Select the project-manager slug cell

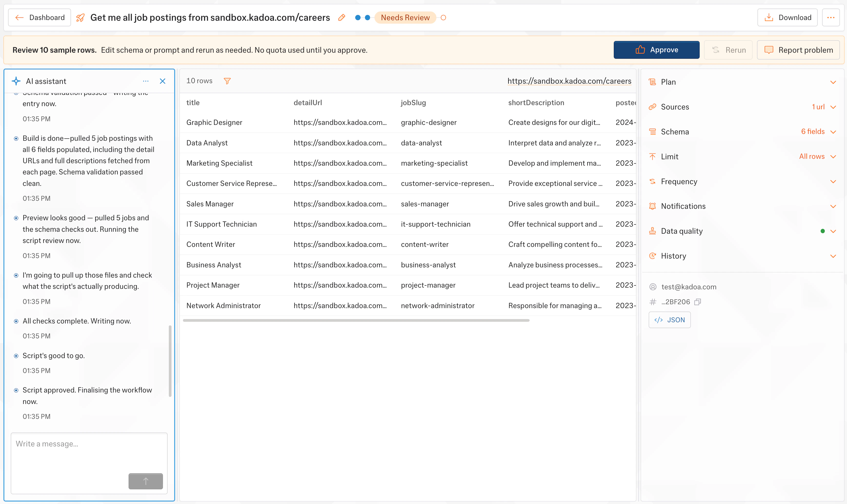[428, 285]
